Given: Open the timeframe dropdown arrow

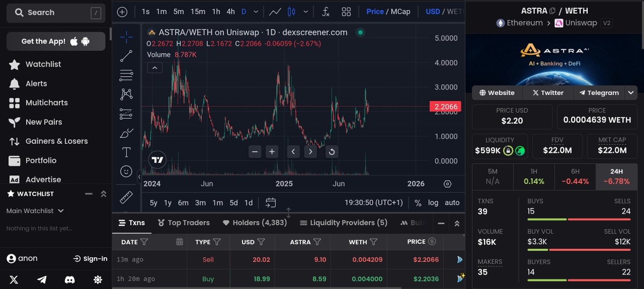Looking at the screenshot, I should (256, 12).
